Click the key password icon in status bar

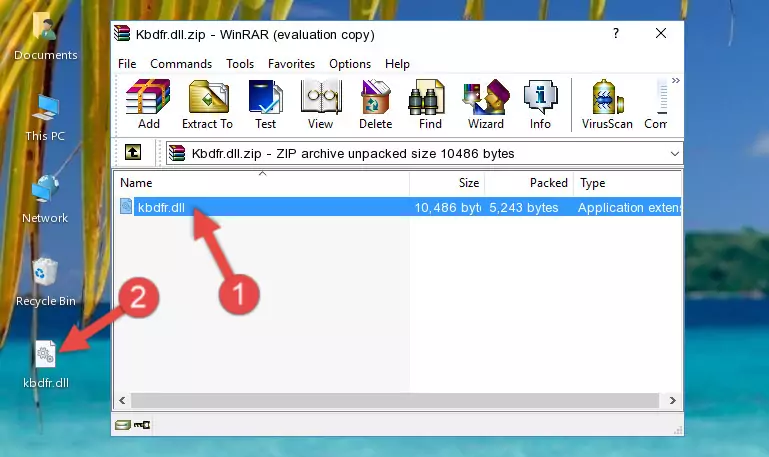(x=142, y=425)
